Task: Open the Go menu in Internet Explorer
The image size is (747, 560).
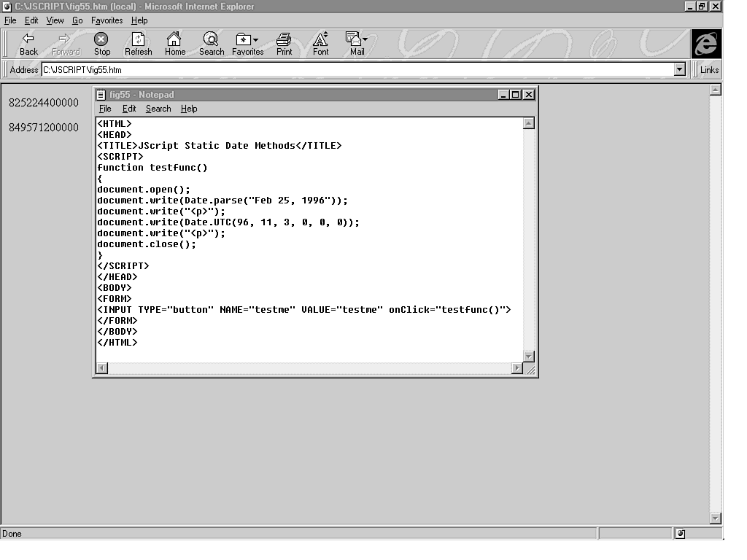Action: pos(77,20)
